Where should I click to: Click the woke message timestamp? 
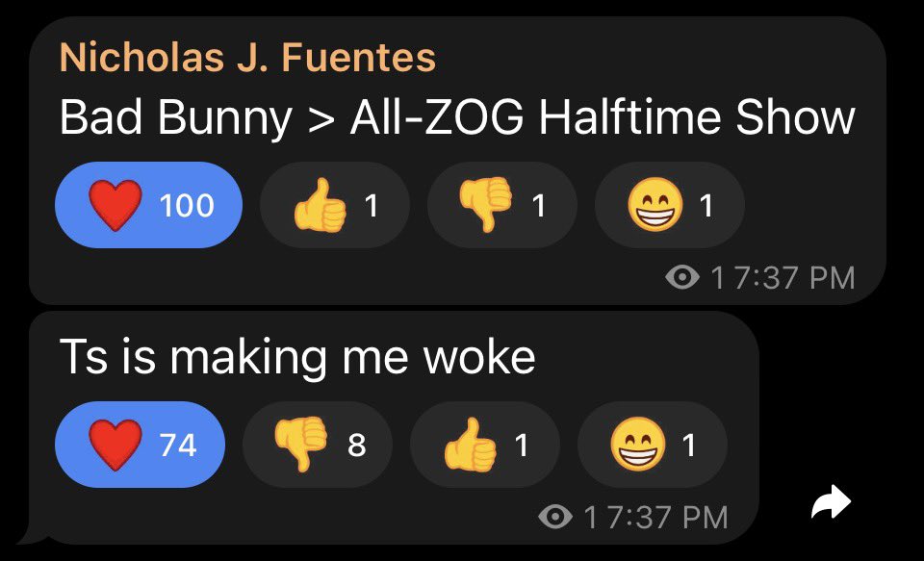(667, 518)
